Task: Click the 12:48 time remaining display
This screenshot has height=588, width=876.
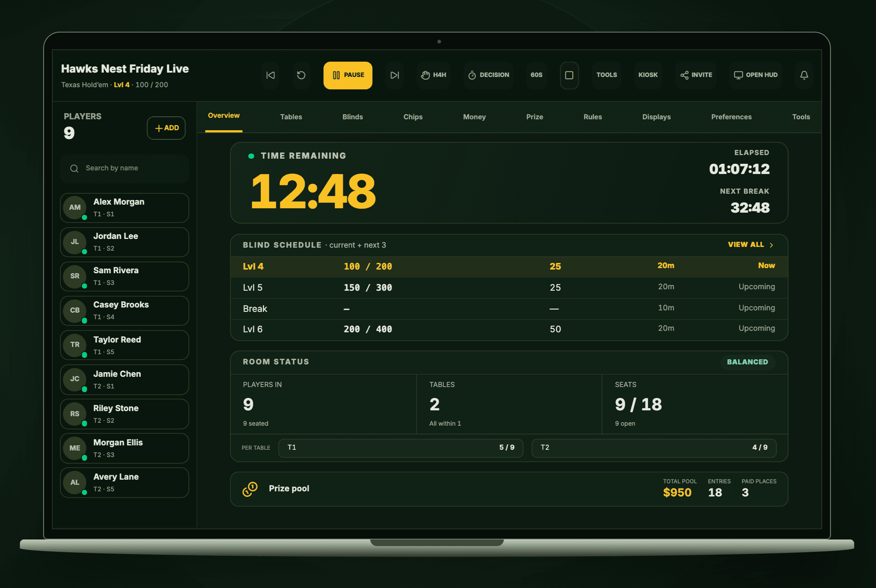Action: [313, 192]
